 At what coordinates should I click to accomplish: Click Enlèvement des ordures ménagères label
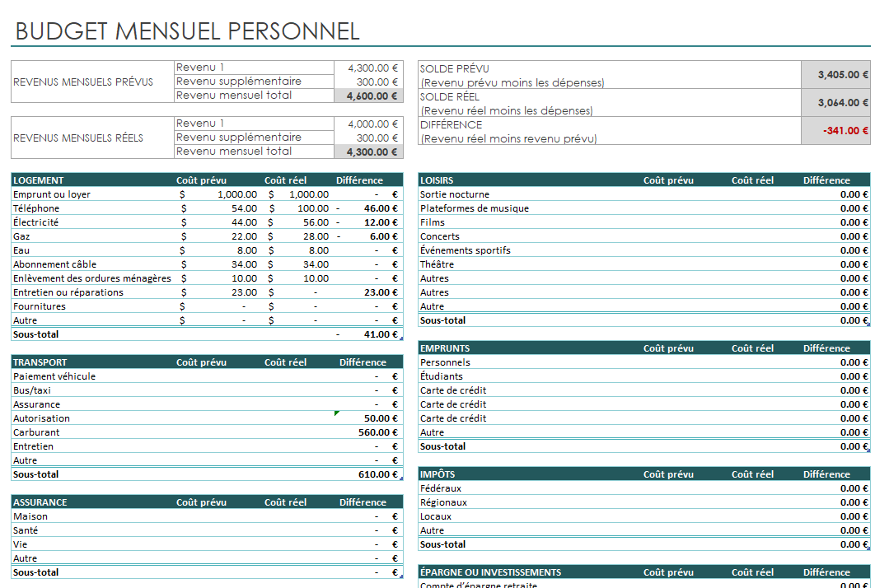[x=92, y=278]
